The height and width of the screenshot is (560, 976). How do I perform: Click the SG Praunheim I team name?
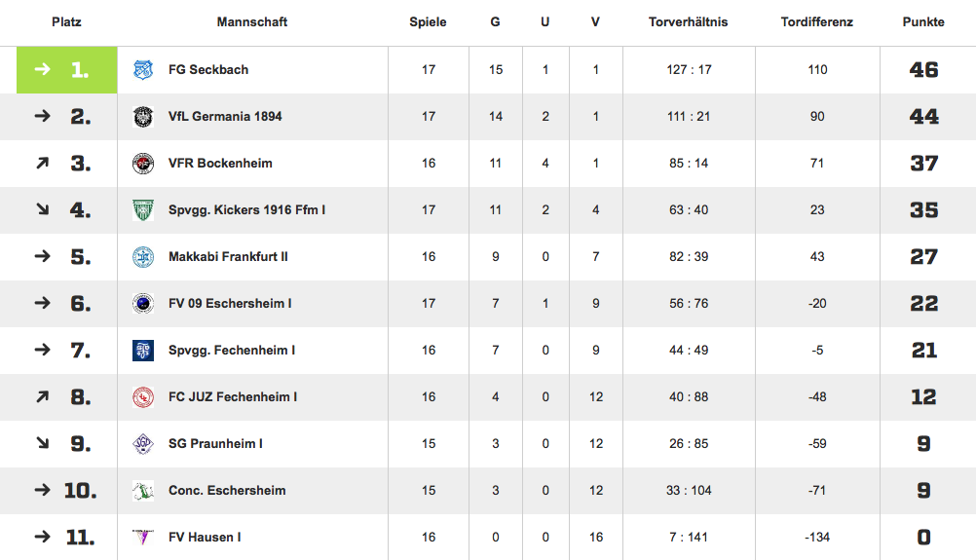(215, 444)
